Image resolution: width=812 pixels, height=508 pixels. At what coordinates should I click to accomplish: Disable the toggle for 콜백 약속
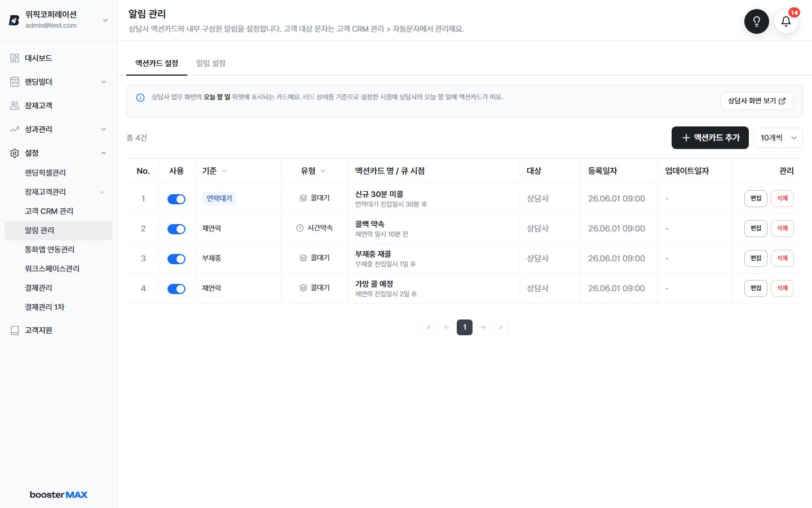point(176,229)
